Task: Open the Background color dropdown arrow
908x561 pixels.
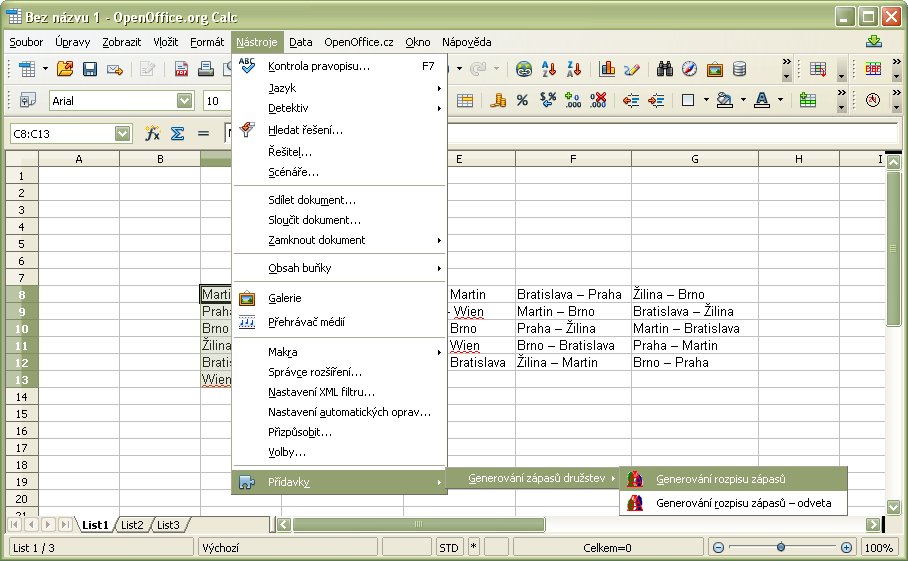Action: (x=743, y=101)
